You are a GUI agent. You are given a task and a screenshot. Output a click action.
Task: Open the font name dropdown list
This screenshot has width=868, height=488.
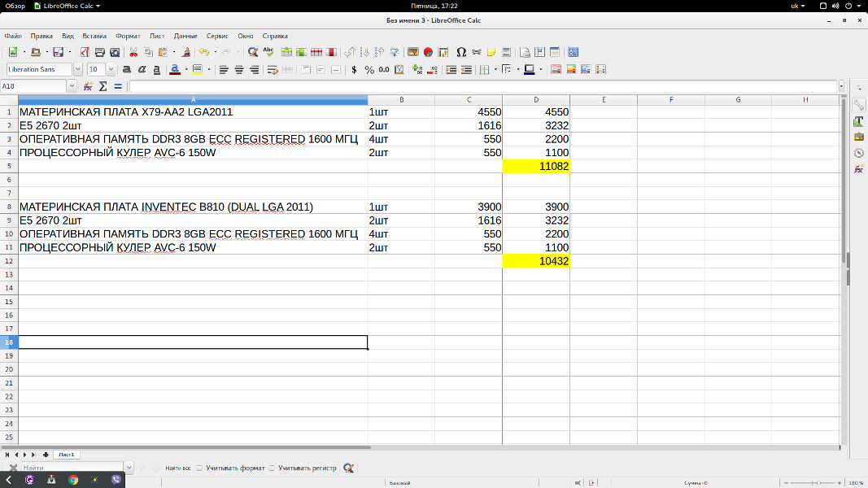click(x=78, y=69)
